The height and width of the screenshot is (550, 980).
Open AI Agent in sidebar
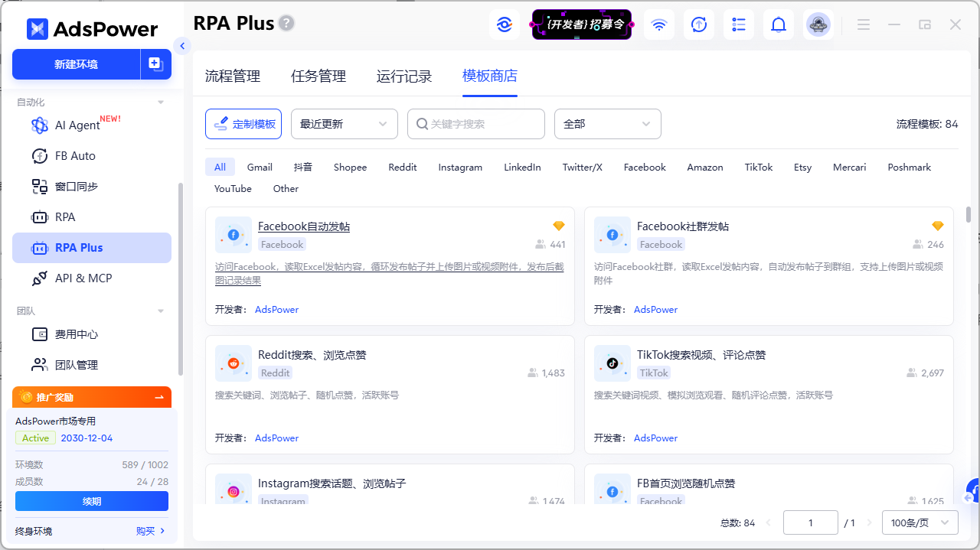click(92, 125)
